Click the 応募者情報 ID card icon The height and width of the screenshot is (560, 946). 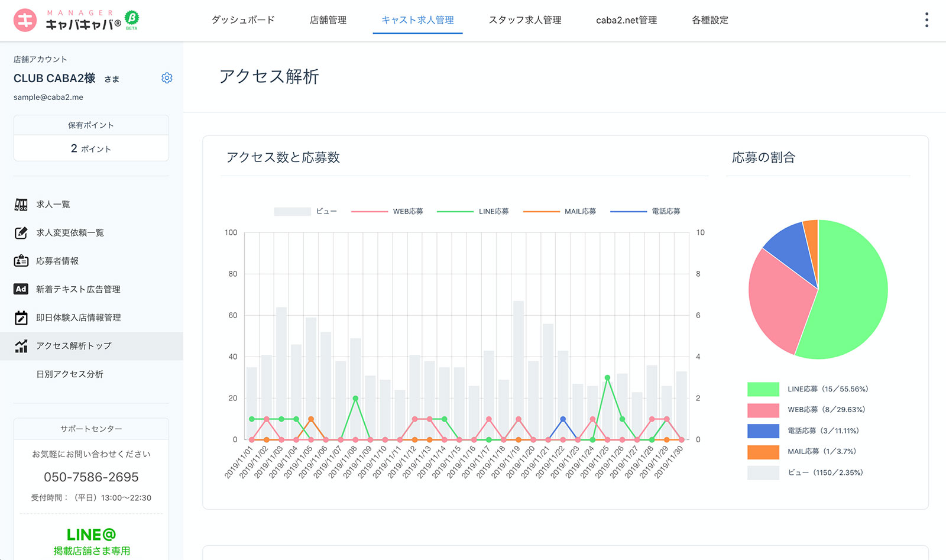point(21,261)
